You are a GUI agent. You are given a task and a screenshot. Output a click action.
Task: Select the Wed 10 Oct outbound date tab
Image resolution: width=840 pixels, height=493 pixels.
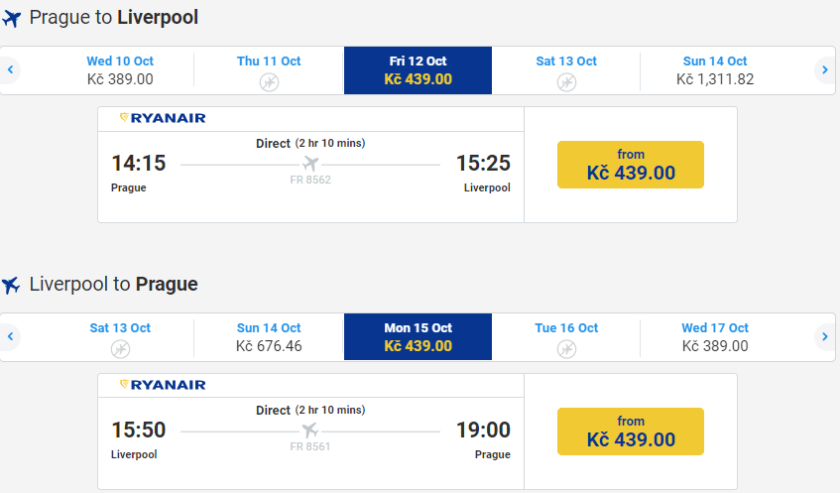click(120, 70)
